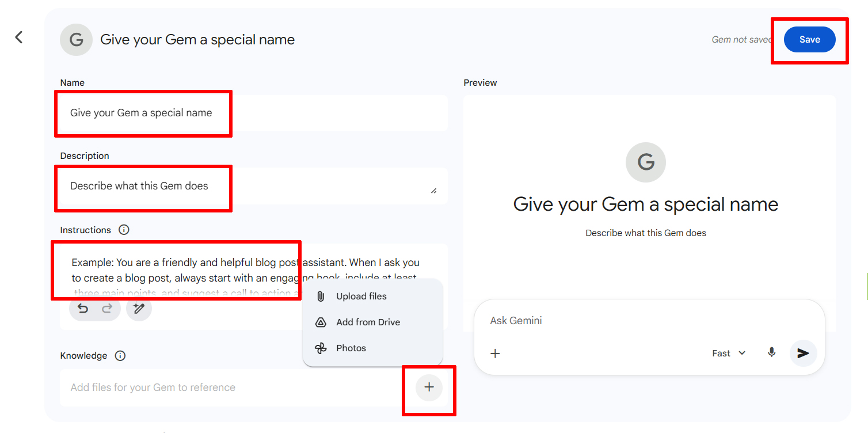Click the Ask Gemini prompt field
The height and width of the screenshot is (433, 868).
tap(633, 321)
